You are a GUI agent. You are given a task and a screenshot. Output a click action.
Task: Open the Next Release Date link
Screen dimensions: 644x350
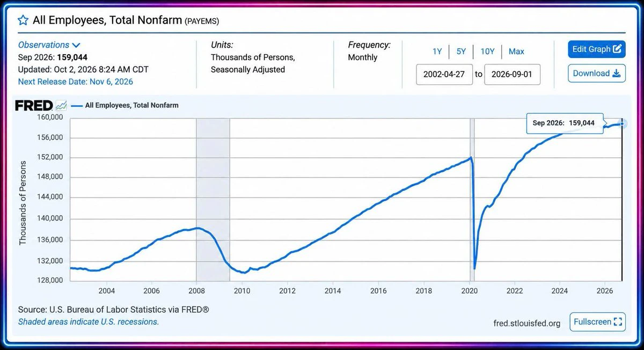pos(76,82)
